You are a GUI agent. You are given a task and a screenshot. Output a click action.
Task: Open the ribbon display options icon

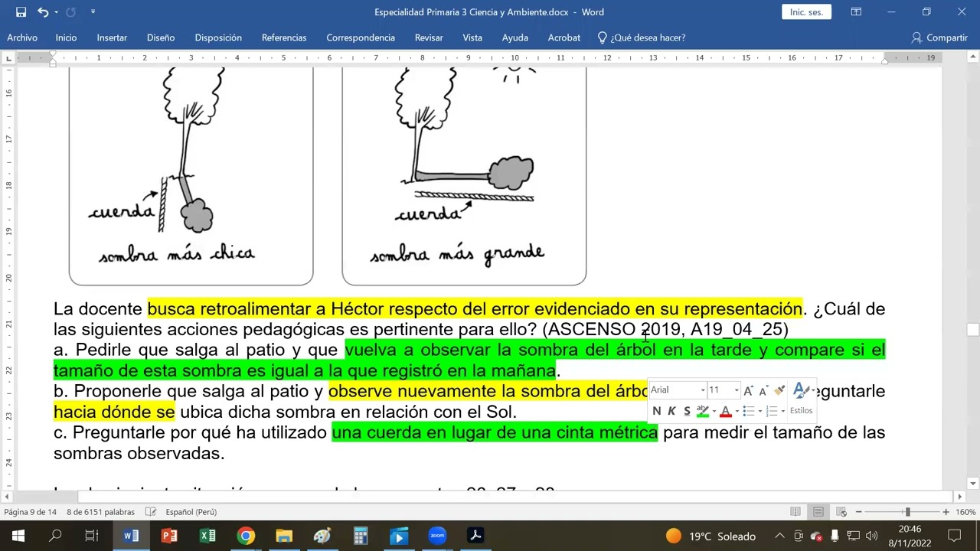(856, 12)
